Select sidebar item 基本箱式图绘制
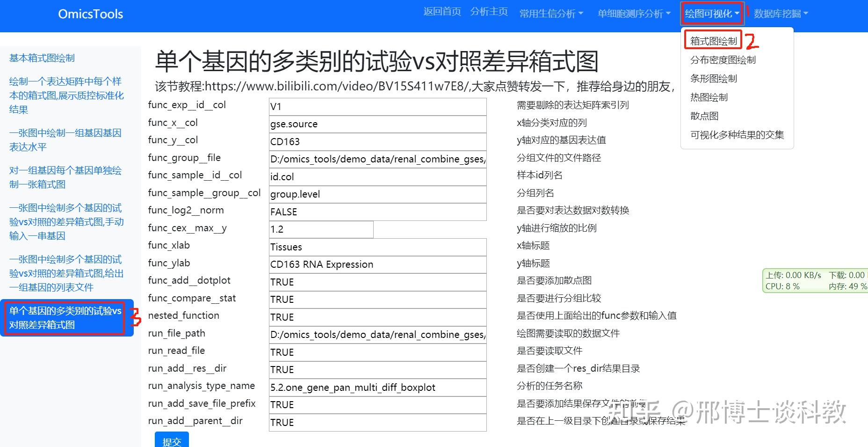The width and height of the screenshot is (868, 447). pos(41,58)
